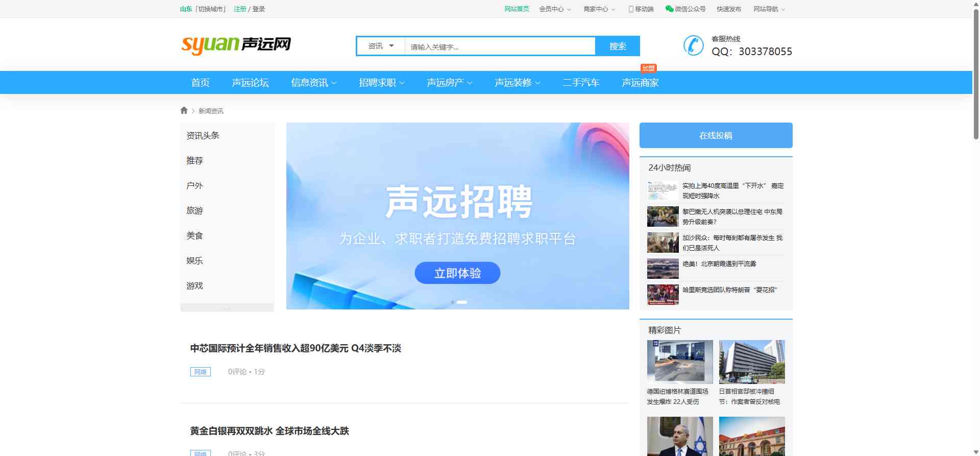The width and height of the screenshot is (980, 456).
Task: Click the 加盟 badge above 声远商家
Action: [x=648, y=68]
